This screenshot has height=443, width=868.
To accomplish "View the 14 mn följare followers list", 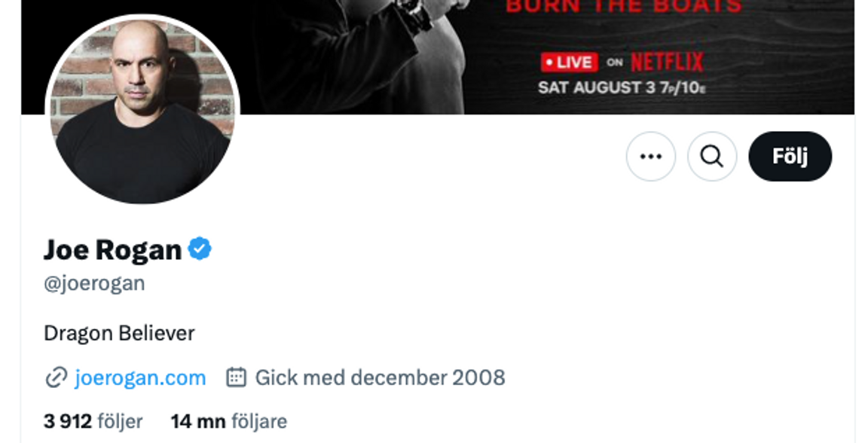I will tap(228, 421).
